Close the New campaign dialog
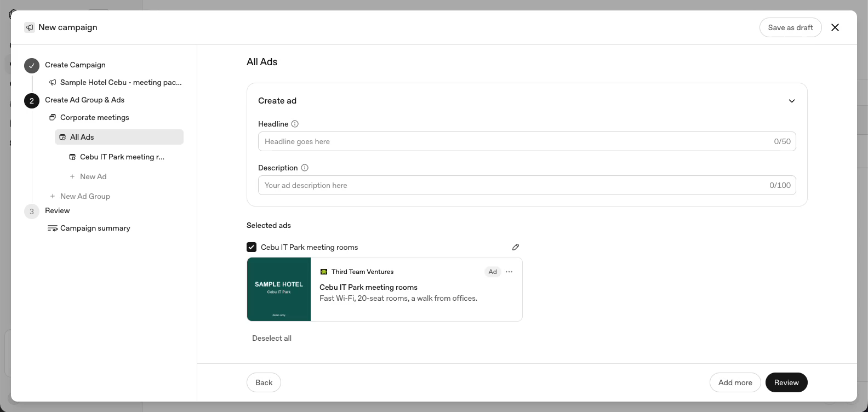This screenshot has height=412, width=868. point(835,27)
